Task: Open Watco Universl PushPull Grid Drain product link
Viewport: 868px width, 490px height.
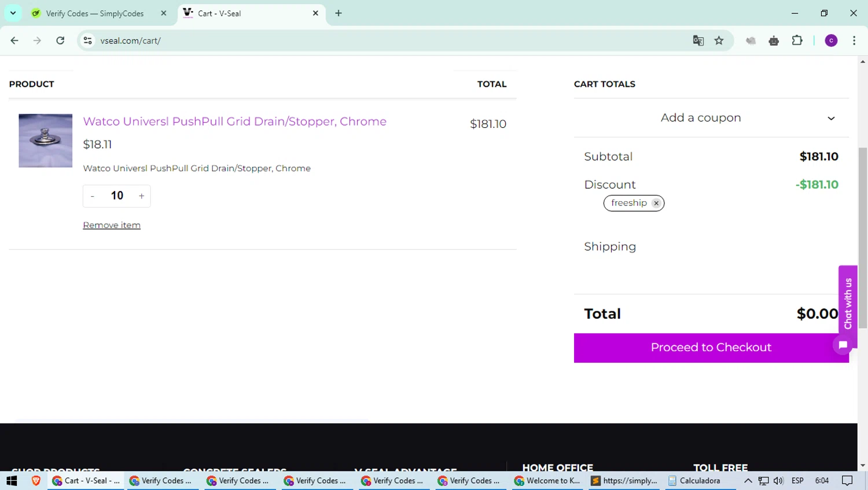Action: (234, 121)
